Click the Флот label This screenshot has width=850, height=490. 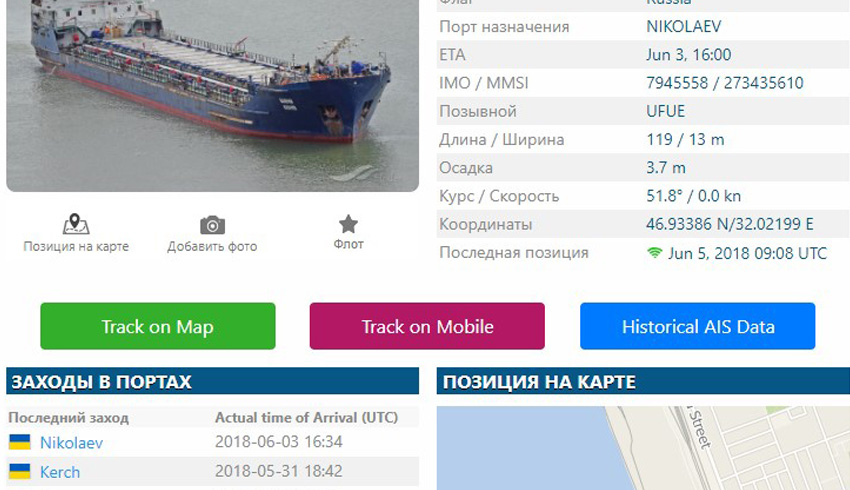(349, 244)
